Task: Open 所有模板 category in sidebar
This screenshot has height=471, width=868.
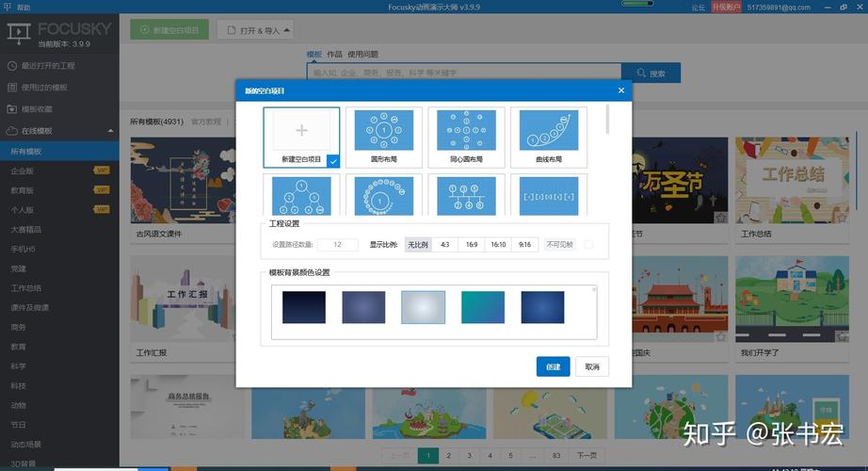Action: [x=59, y=152]
